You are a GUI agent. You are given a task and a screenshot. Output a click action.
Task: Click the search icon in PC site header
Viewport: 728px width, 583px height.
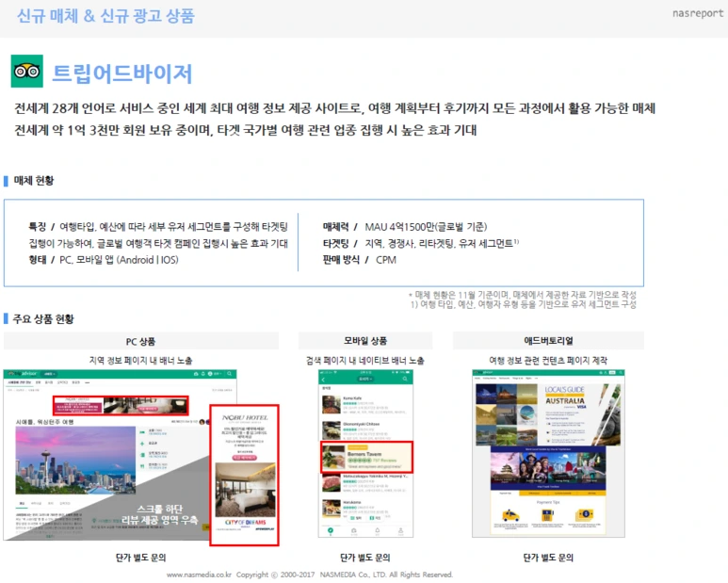(x=229, y=374)
